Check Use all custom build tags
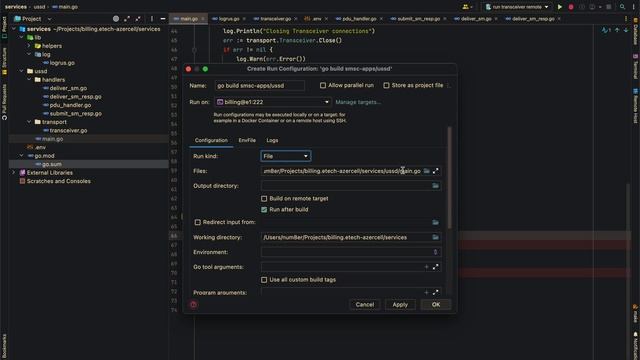The width and height of the screenshot is (640, 360). tap(264, 280)
